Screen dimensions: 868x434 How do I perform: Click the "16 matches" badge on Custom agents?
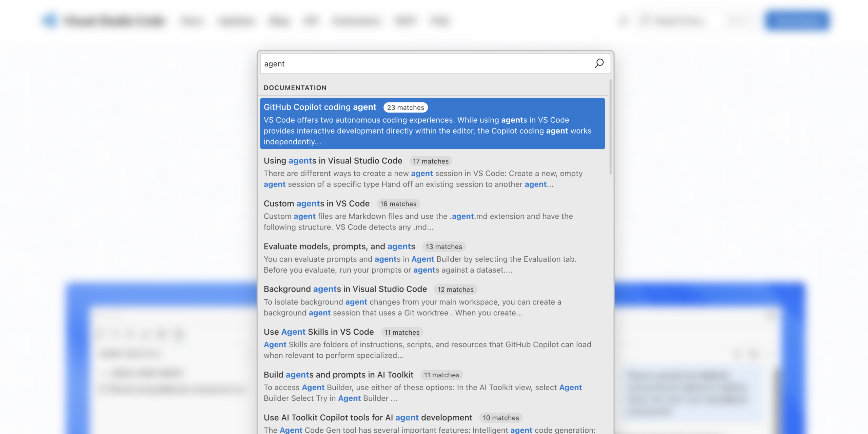[398, 204]
